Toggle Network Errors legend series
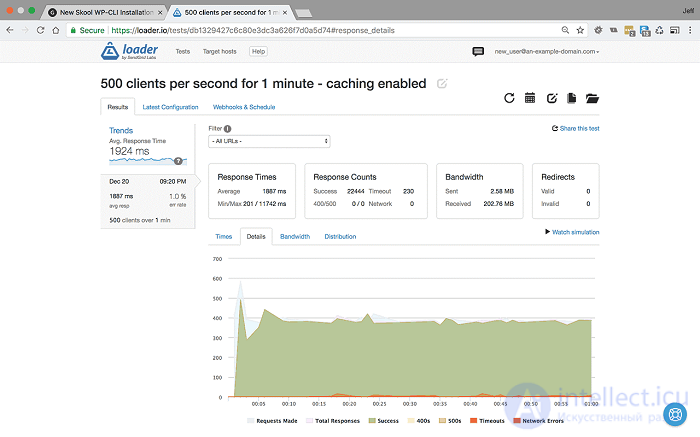The height and width of the screenshot is (437, 700). (538, 420)
